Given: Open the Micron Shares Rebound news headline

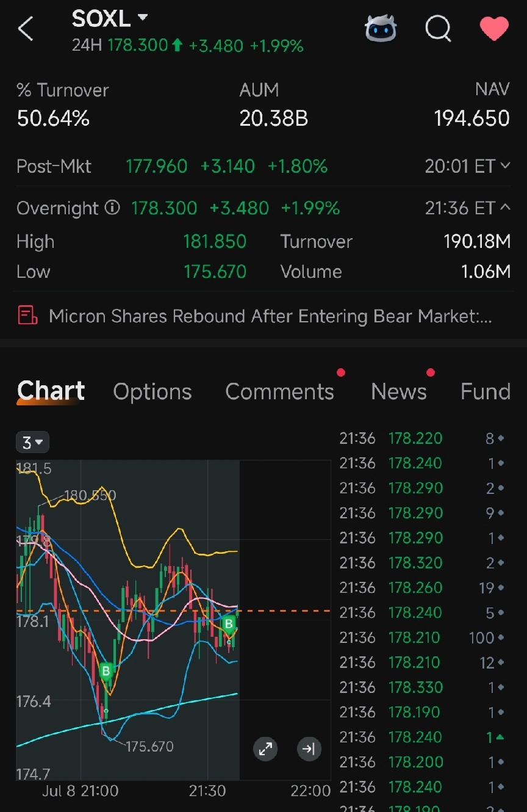Looking at the screenshot, I should [270, 316].
